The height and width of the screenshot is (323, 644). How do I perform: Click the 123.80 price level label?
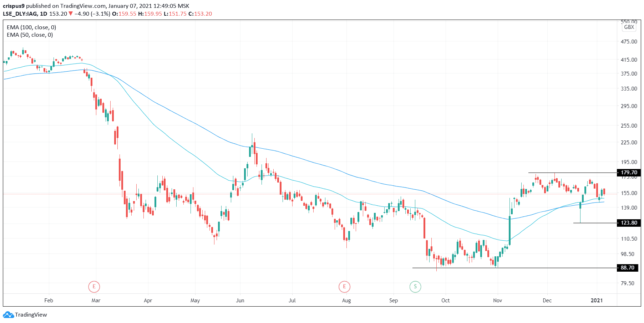629,223
